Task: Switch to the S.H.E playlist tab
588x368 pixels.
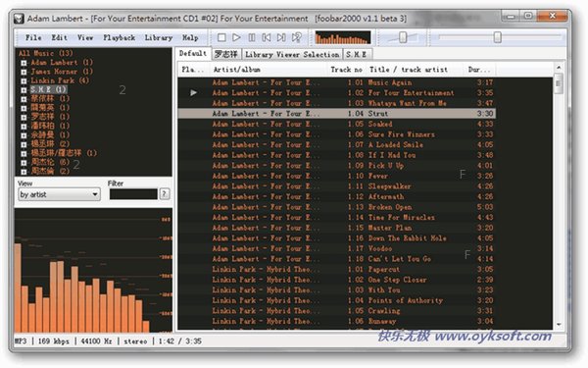Action: click(x=357, y=54)
